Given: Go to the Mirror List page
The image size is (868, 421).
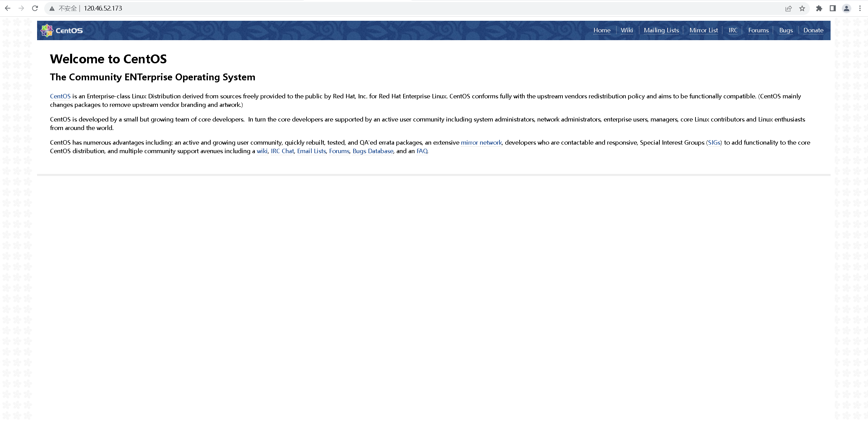Looking at the screenshot, I should 703,30.
